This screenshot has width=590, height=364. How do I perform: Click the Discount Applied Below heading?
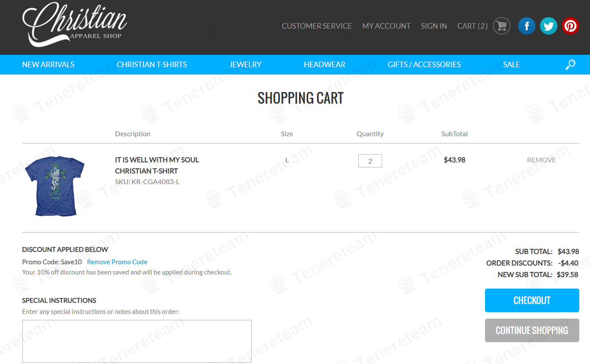65,250
